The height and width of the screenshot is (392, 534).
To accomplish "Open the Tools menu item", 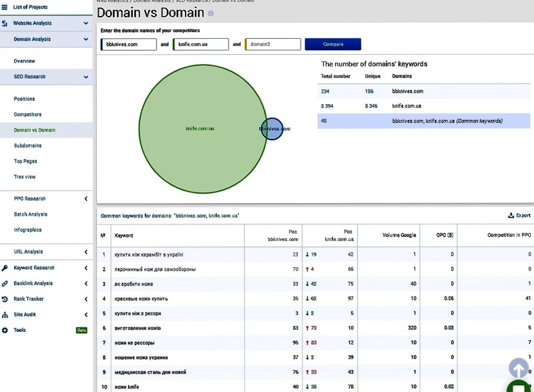I will tap(19, 330).
